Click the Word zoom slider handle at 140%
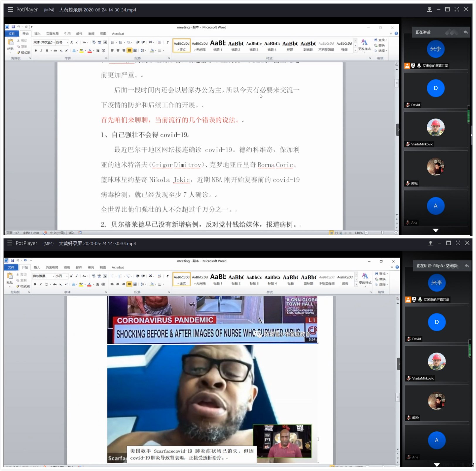This screenshot has width=476, height=471. (x=382, y=233)
